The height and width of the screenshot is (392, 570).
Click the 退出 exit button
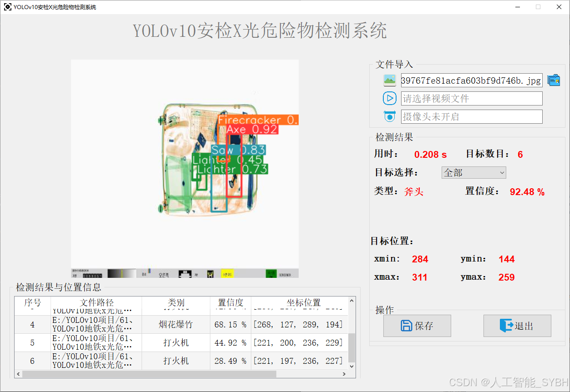(517, 326)
